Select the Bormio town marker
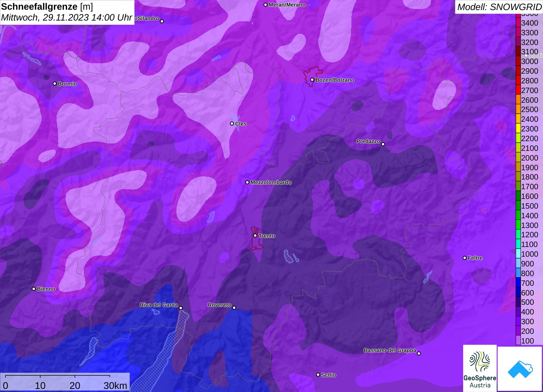 55,83
